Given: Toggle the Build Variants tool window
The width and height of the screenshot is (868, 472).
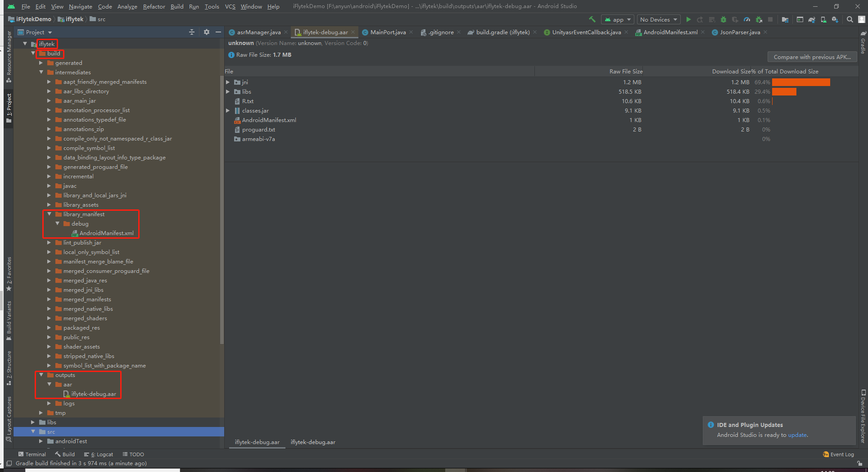Looking at the screenshot, I should click(9, 321).
